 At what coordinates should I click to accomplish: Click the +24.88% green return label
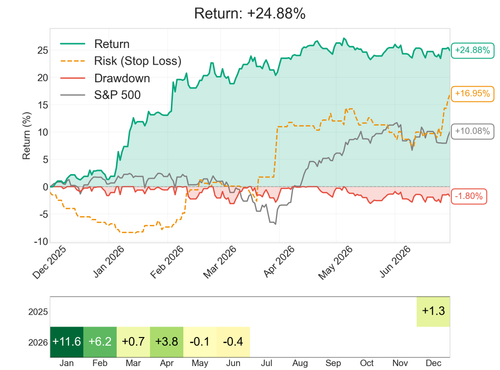point(472,50)
